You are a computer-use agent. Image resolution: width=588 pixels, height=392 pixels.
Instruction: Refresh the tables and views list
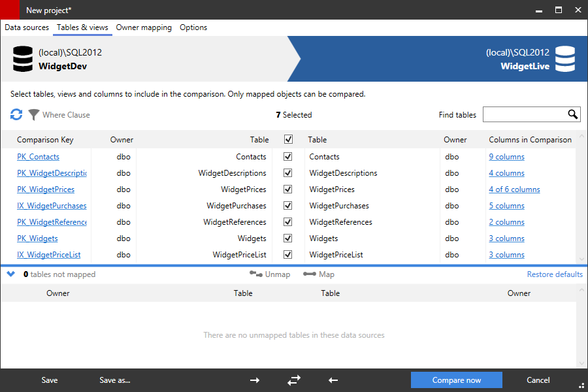point(16,114)
